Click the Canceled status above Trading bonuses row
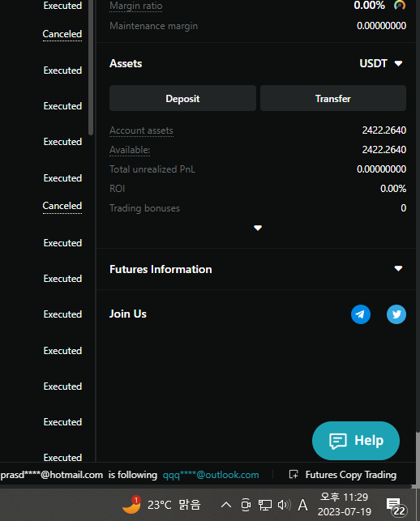 click(62, 206)
